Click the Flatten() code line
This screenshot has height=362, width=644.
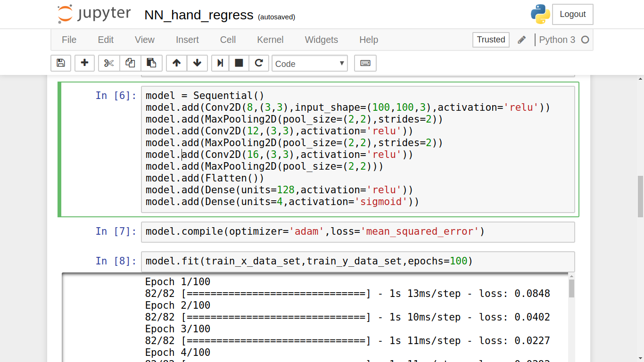205,178
